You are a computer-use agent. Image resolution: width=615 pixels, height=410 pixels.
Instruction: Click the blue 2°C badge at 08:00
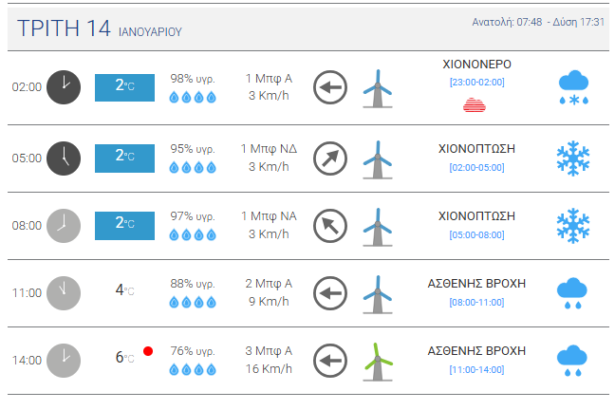(125, 224)
